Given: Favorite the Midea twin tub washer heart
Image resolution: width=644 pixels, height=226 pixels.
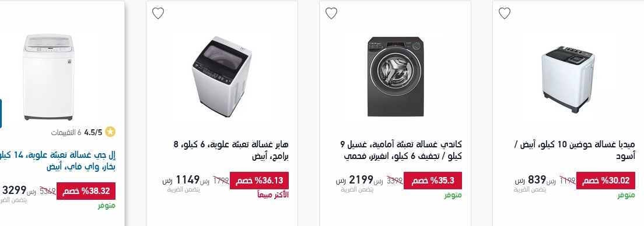Looking at the screenshot, I should point(505,13).
